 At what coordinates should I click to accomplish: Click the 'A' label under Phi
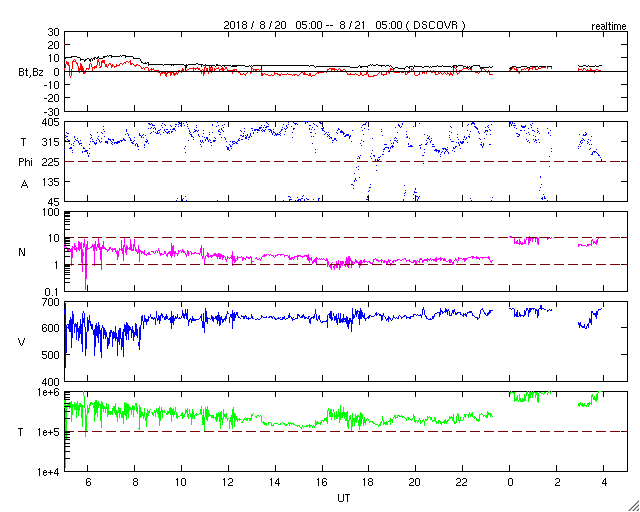point(24,185)
